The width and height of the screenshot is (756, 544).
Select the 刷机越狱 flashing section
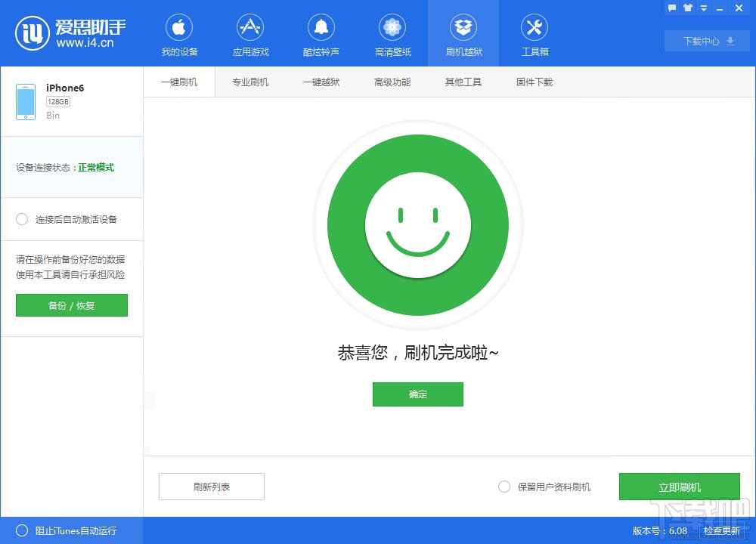click(x=463, y=34)
